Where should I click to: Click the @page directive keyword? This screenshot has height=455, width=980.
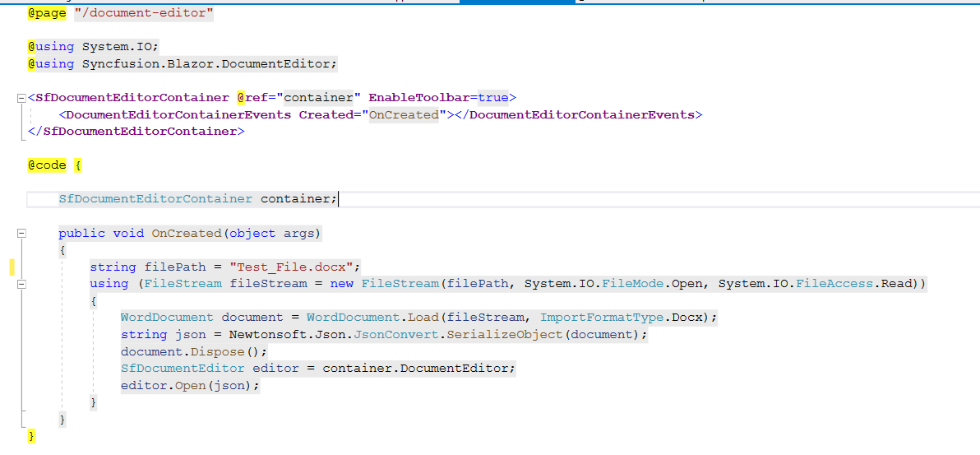tap(47, 13)
